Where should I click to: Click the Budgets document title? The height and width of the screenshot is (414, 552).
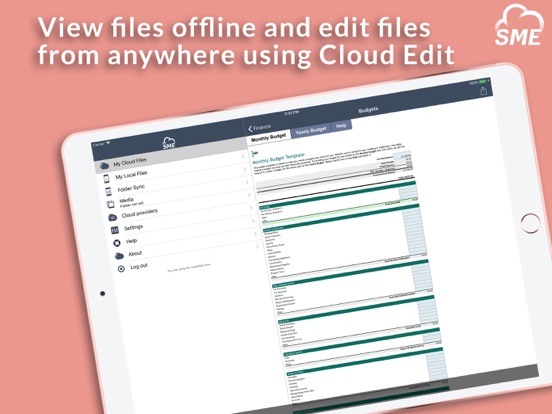pos(368,110)
